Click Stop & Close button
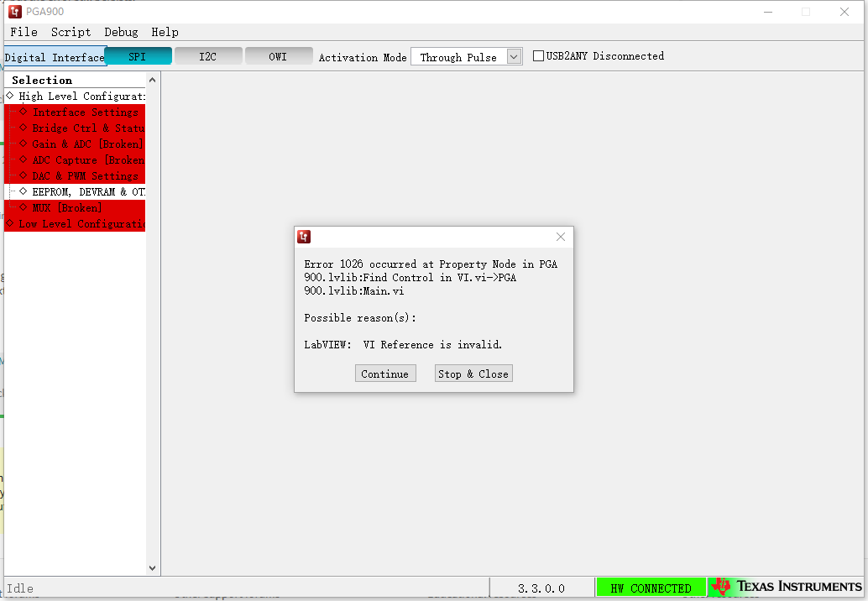This screenshot has height=601, width=868. tap(473, 374)
